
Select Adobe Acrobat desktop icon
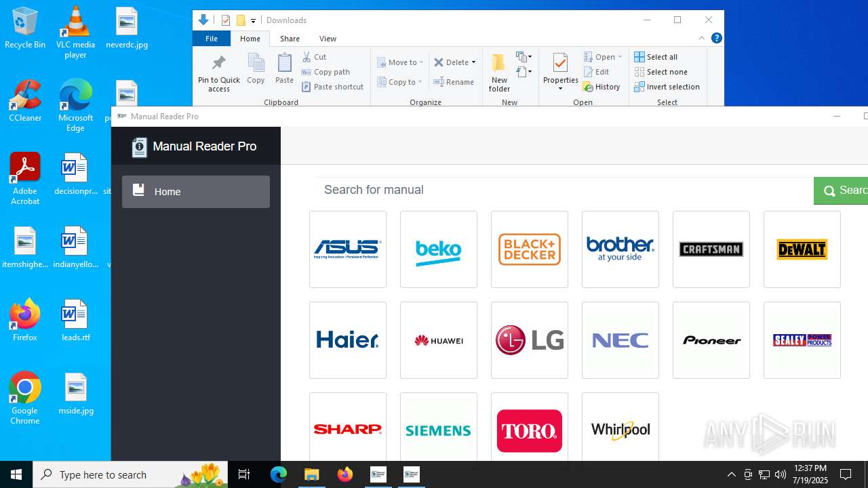[x=25, y=179]
